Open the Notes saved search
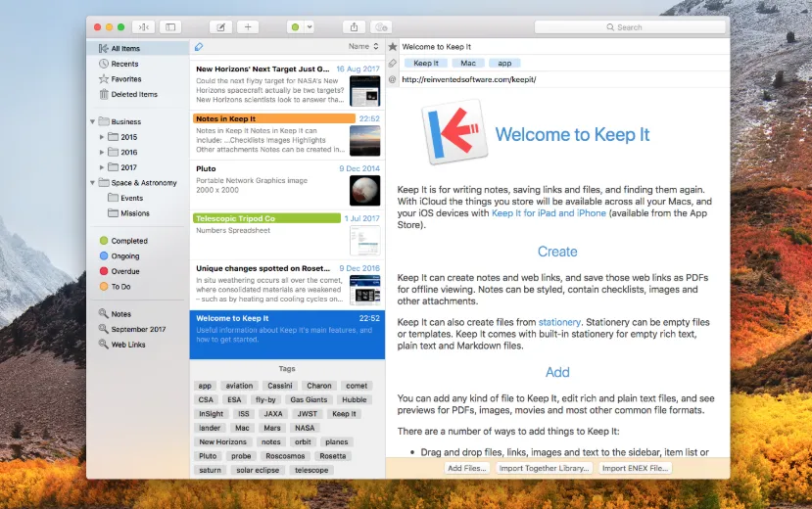This screenshot has height=509, width=812. (137, 314)
